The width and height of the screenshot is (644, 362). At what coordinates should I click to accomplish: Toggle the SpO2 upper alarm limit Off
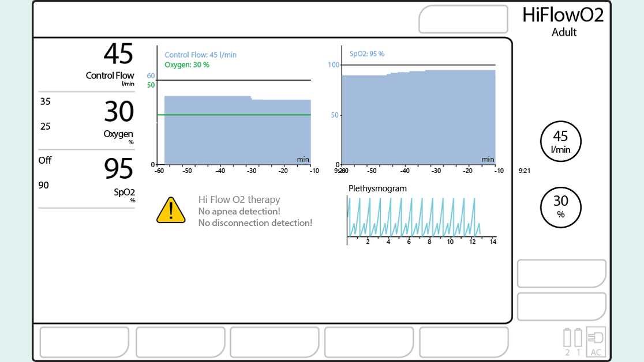(45, 160)
